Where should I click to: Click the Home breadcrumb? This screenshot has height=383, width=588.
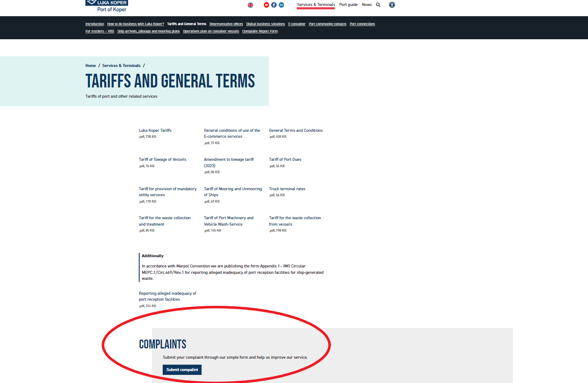[91, 66]
